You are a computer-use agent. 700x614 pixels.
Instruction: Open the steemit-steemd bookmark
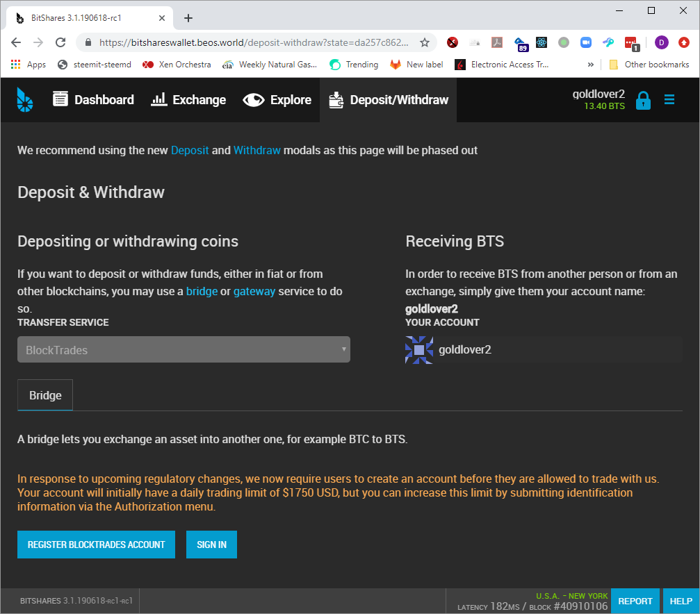click(x=95, y=65)
